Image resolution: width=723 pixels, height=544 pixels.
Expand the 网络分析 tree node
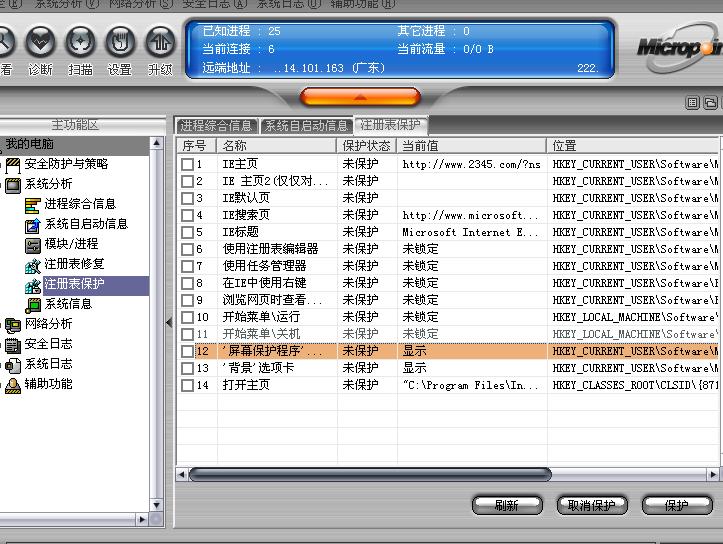pos(12,324)
